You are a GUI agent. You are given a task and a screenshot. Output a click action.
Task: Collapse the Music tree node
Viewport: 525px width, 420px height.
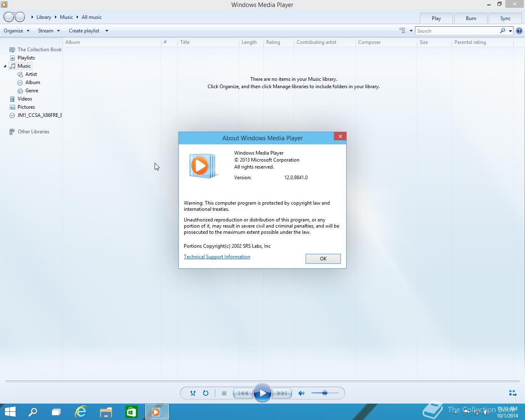click(x=5, y=66)
